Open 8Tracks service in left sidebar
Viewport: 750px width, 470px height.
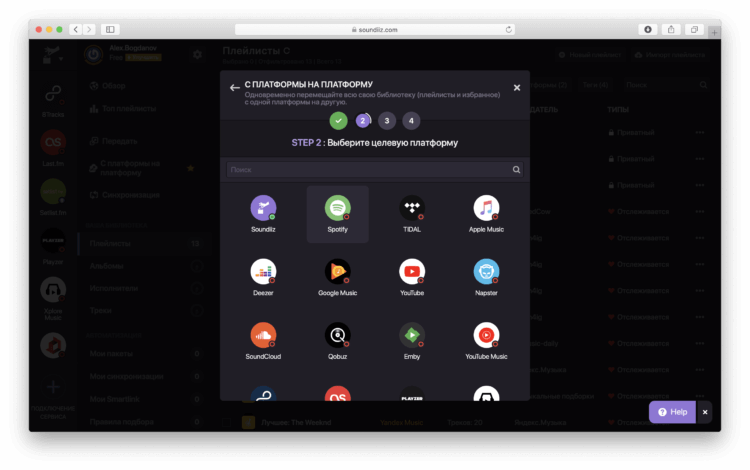pos(53,99)
